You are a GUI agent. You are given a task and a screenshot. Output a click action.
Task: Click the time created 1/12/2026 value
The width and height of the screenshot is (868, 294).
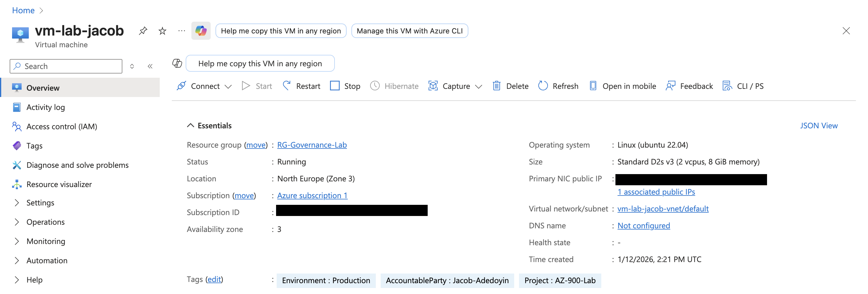coord(659,259)
